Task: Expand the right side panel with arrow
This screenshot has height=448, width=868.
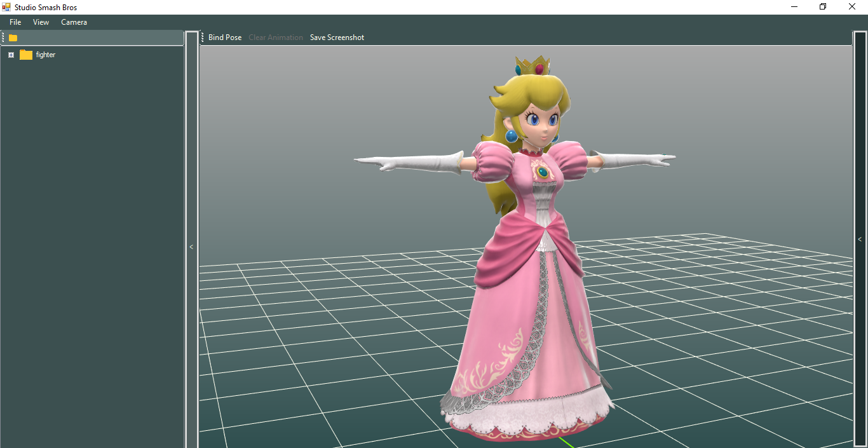Action: (x=860, y=240)
